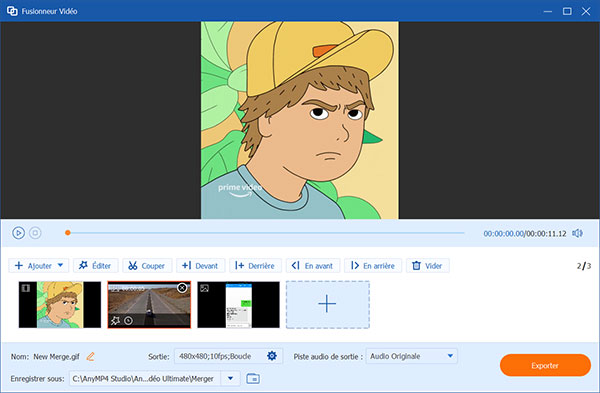The width and height of the screenshot is (600, 393).
Task: Remove the road clip with X icon
Action: coord(183,288)
